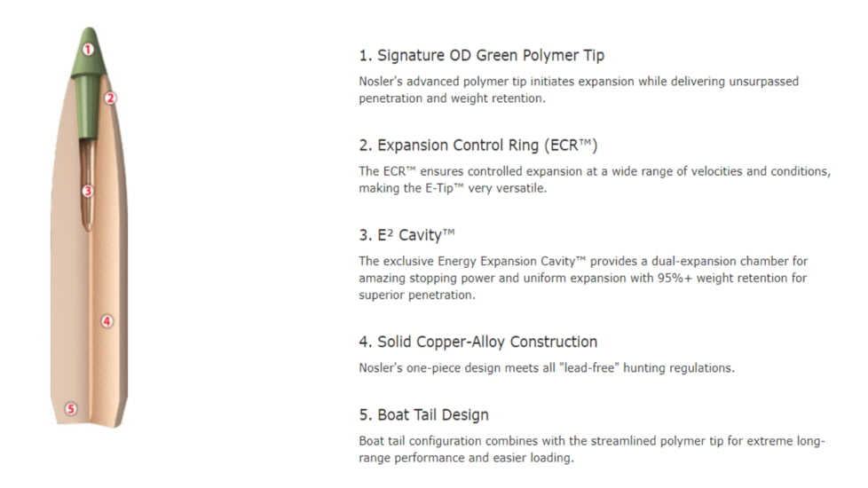Click the number 2 marker on the bullet

click(x=110, y=98)
